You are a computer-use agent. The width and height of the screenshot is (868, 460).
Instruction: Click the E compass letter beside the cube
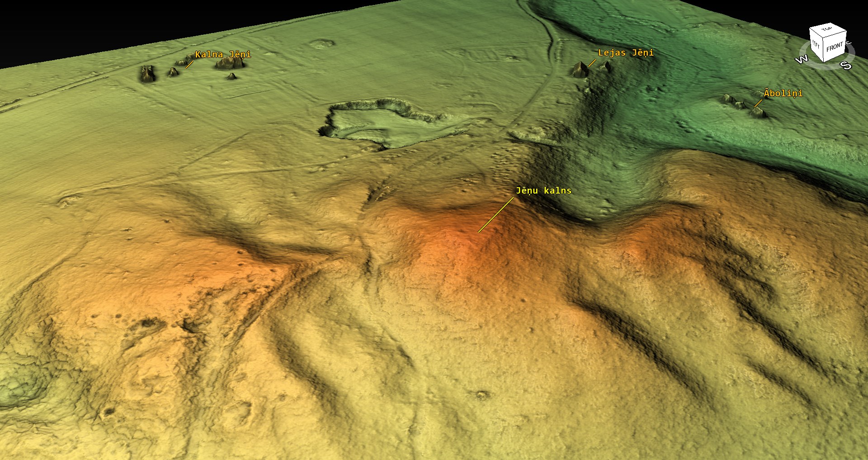[x=849, y=43]
